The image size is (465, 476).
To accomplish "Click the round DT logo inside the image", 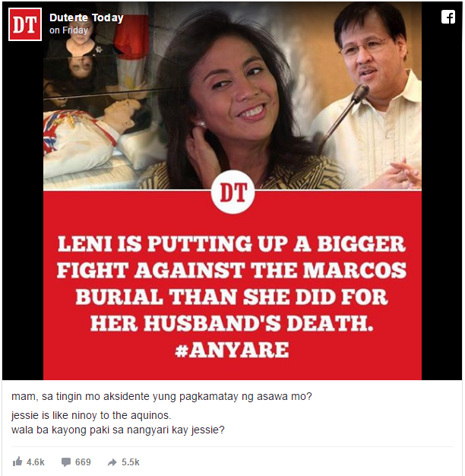I will [232, 192].
